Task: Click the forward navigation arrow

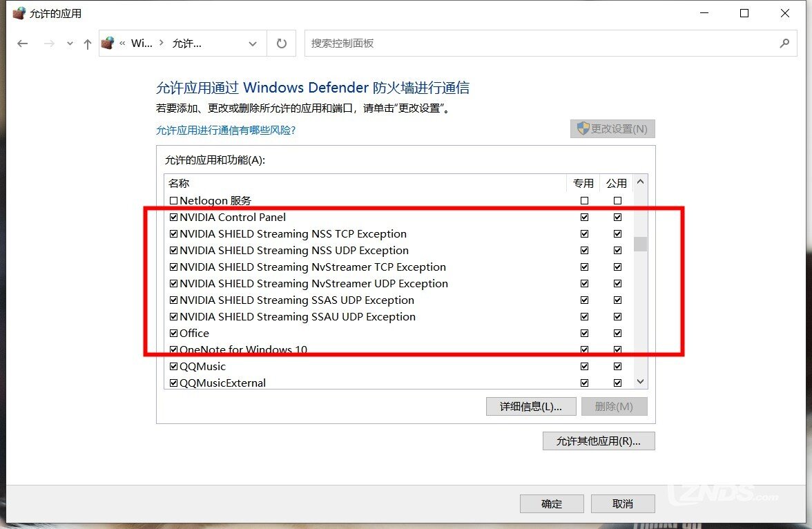Action: [x=49, y=44]
